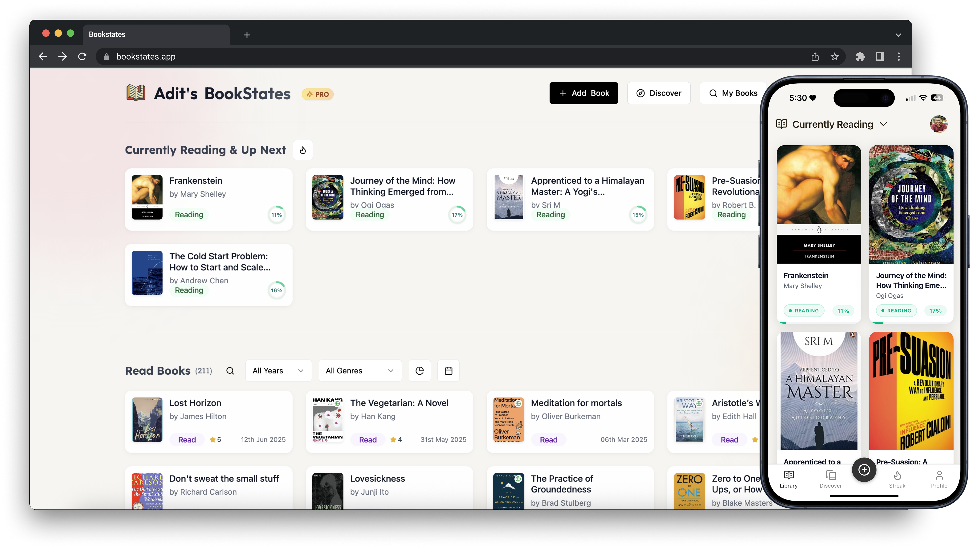
Task: Open Lovesickness book title
Action: [x=377, y=479]
